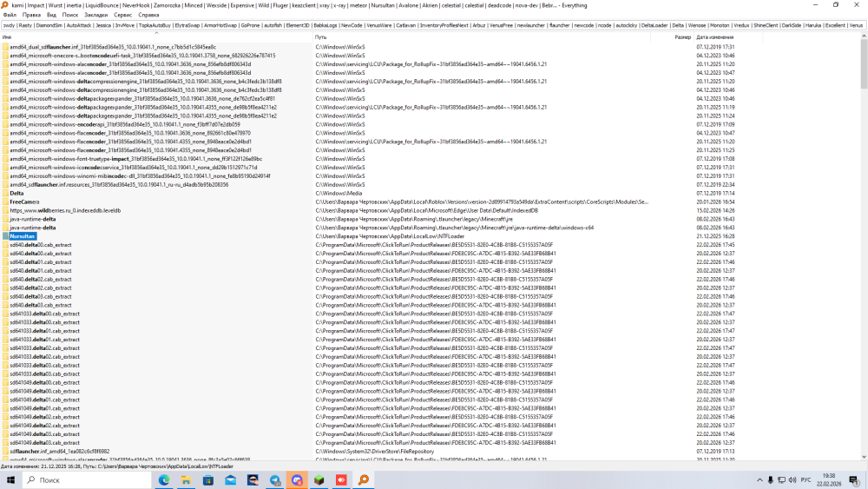Click the scrollbar down arrow at bottom right

(864, 457)
